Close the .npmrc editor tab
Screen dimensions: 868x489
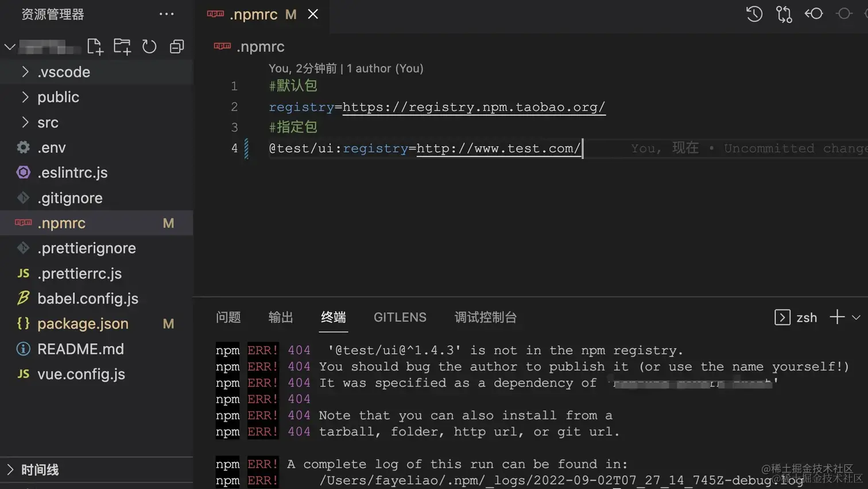click(x=313, y=14)
